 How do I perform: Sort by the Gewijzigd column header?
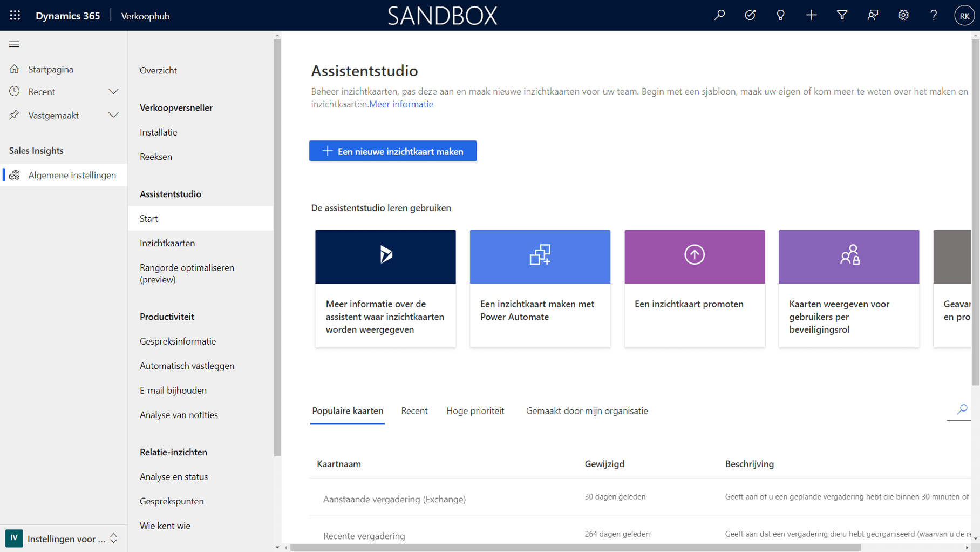click(x=604, y=464)
